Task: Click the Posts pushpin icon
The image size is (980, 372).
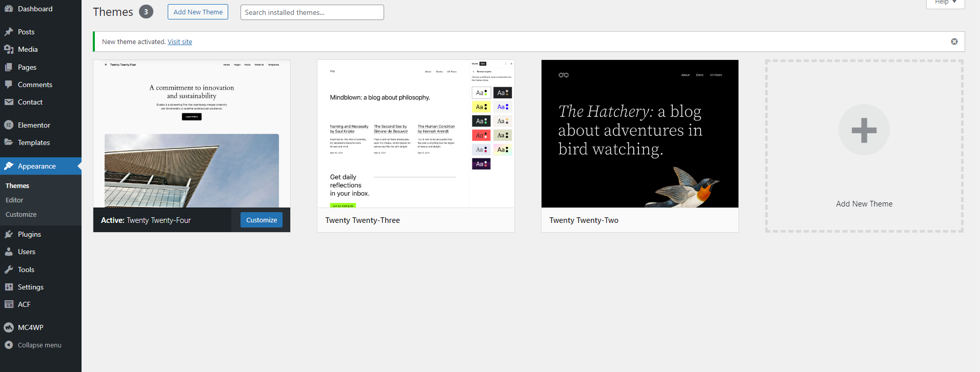Action: (9, 32)
